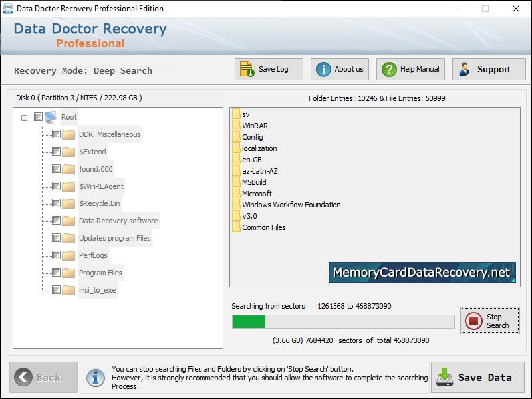Click the Save Data button
Screen dimensions: 532x399
coord(477,377)
